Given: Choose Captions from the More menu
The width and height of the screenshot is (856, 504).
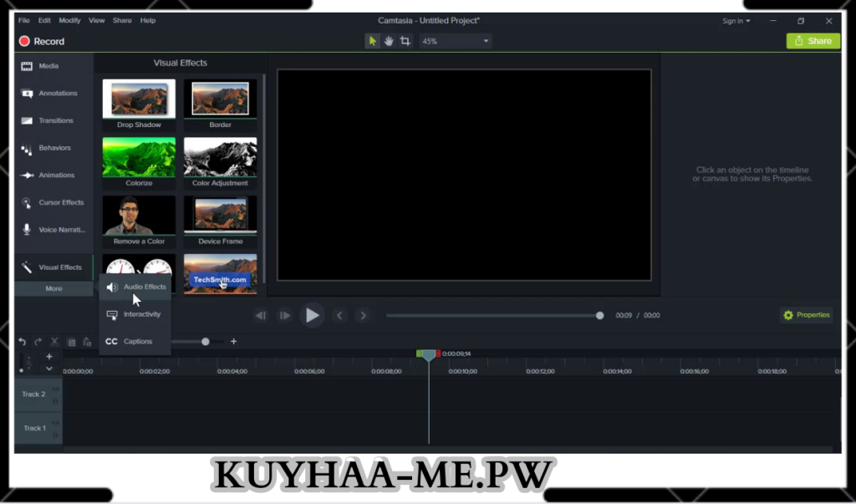Looking at the screenshot, I should click(135, 341).
